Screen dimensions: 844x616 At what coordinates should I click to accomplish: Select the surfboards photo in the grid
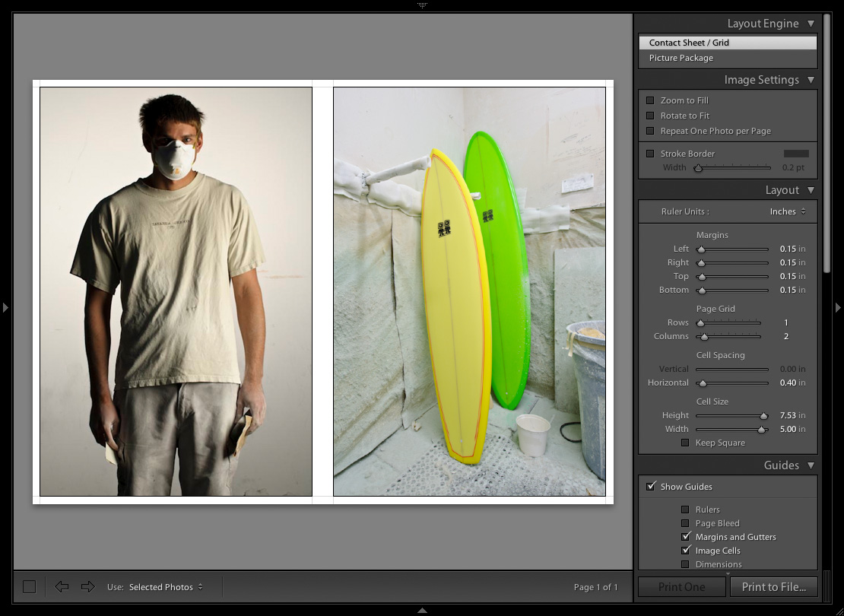469,291
